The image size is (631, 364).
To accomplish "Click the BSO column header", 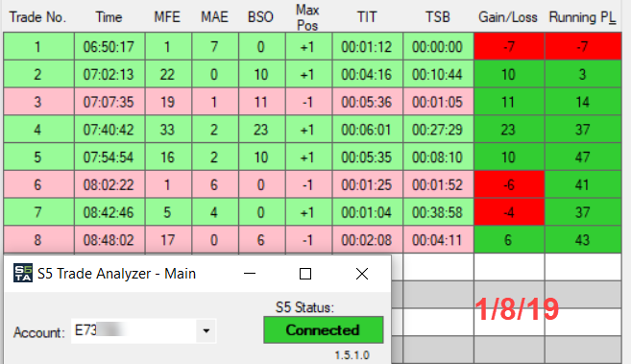I will [261, 17].
